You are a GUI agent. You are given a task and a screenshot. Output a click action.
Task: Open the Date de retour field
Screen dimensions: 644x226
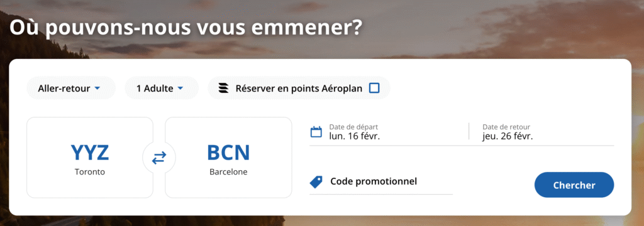click(541, 132)
